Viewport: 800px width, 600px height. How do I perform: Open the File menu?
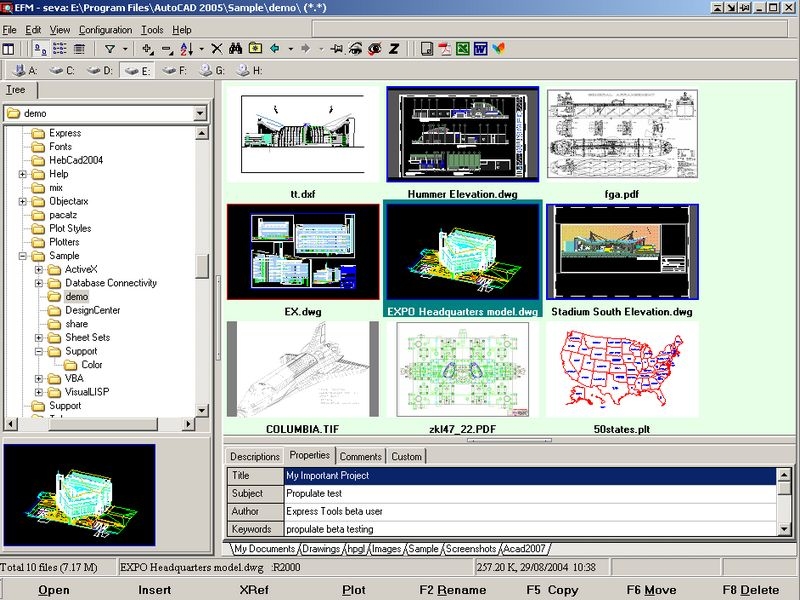coord(9,30)
